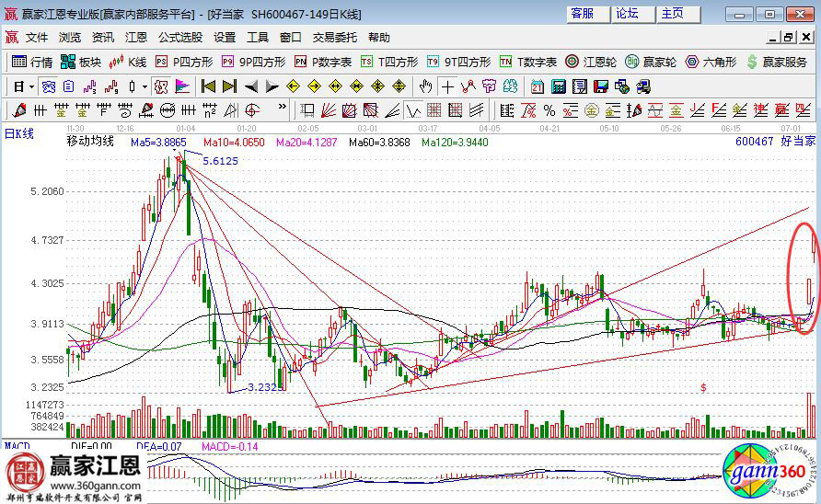Click the floppy disk save icon
The height and width of the screenshot is (504, 821).
[x=601, y=86]
